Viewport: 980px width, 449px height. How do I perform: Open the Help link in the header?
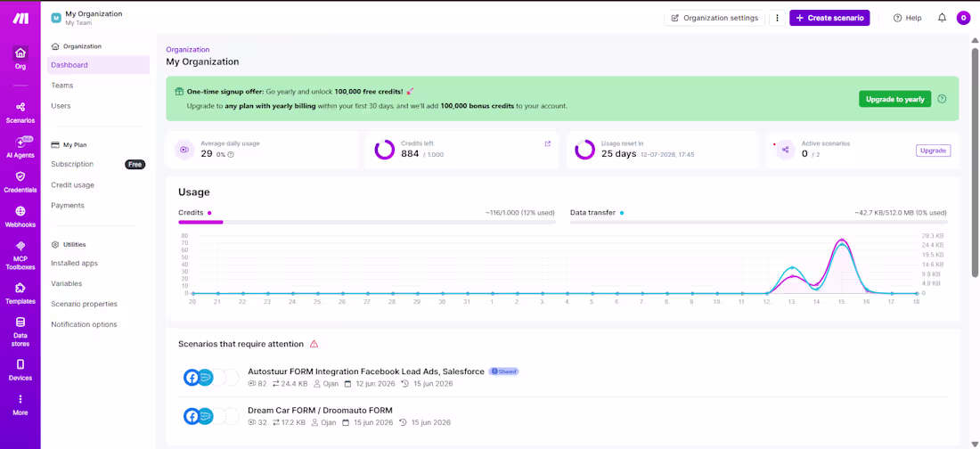[908, 18]
